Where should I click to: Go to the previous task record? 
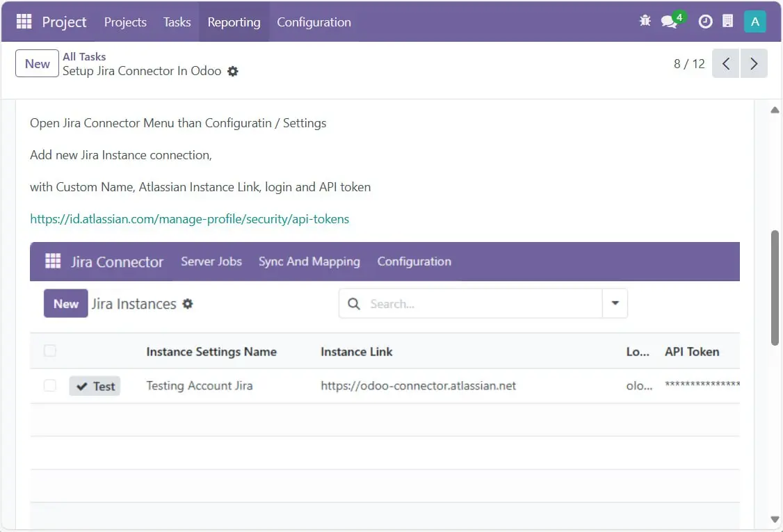pos(726,64)
